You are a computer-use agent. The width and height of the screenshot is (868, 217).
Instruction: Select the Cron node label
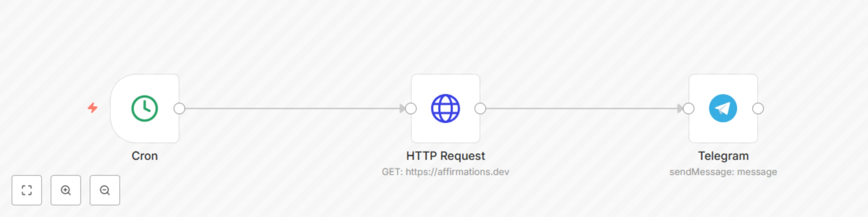(x=145, y=156)
